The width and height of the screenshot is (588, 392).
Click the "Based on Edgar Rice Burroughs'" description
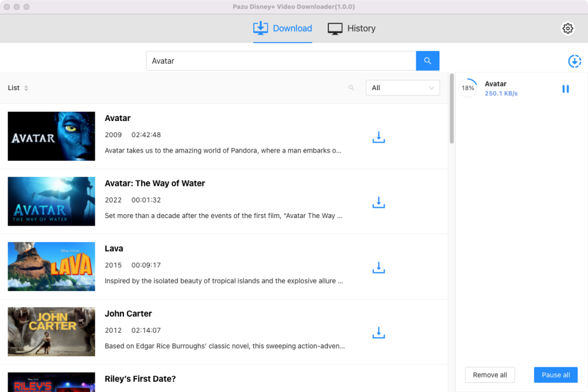tap(225, 346)
